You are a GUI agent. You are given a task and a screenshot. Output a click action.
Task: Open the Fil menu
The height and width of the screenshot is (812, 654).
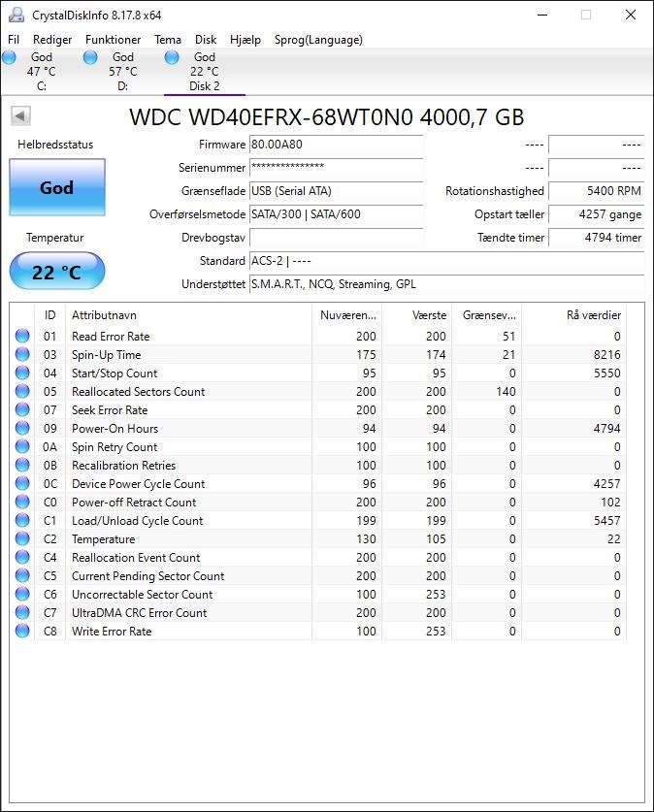coord(14,40)
